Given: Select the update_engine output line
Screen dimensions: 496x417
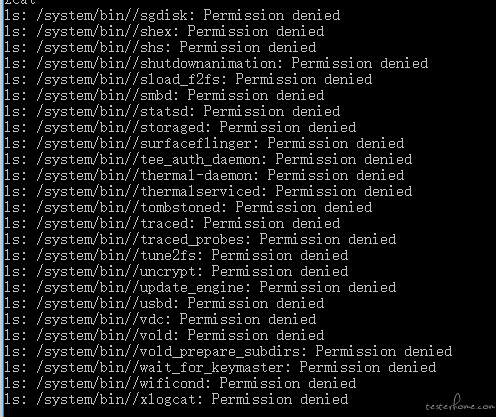Looking at the screenshot, I should click(200, 288).
